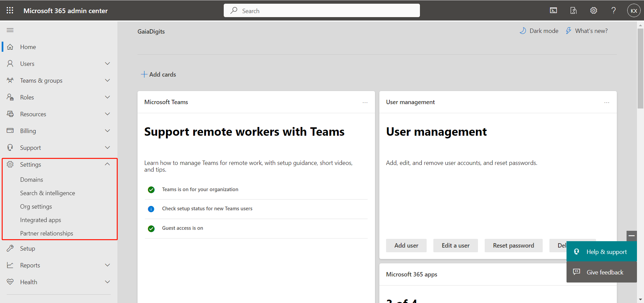644x303 pixels.
Task: Open Org settings
Action: coord(36,206)
